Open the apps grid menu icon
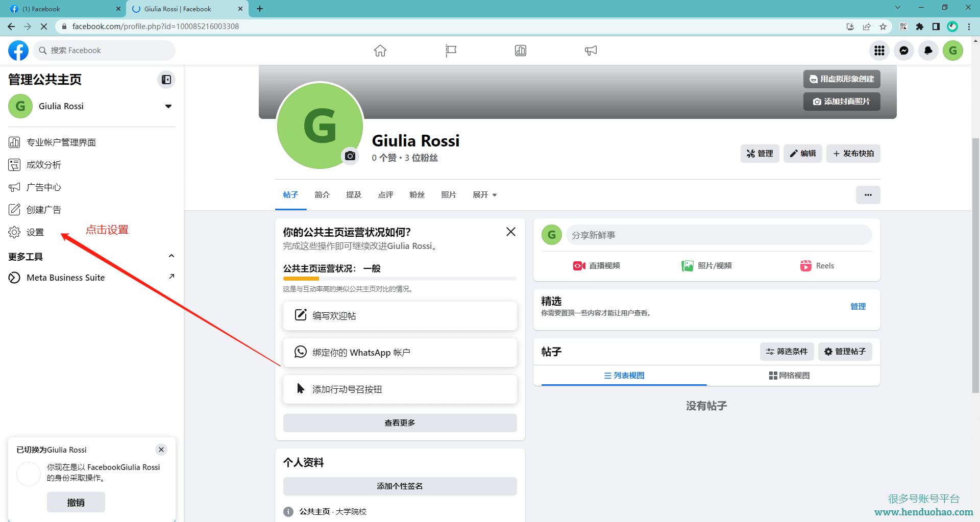 coord(879,51)
